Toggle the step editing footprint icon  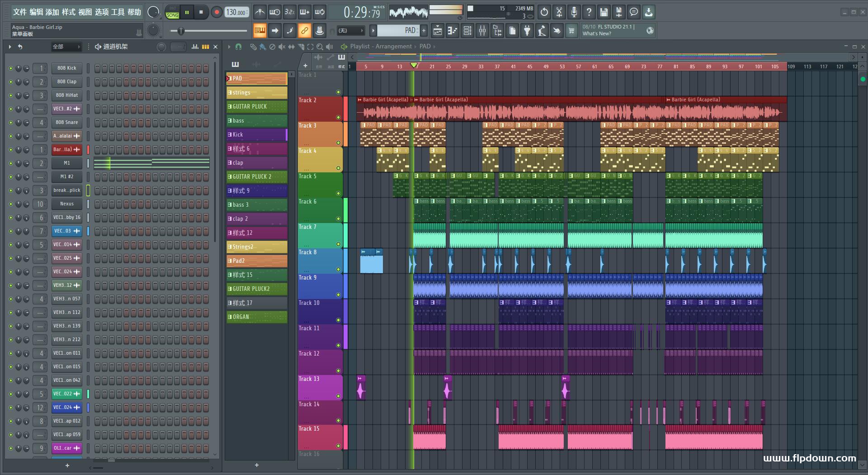coord(290,31)
